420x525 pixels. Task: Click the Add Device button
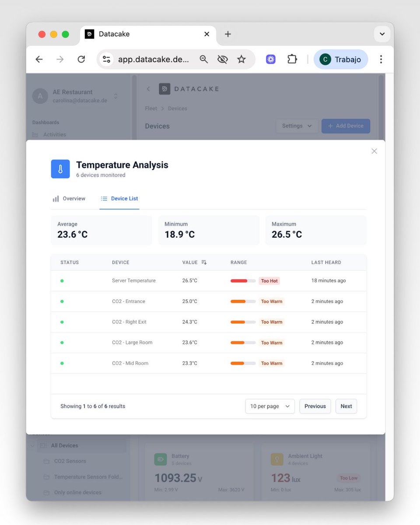pos(346,126)
